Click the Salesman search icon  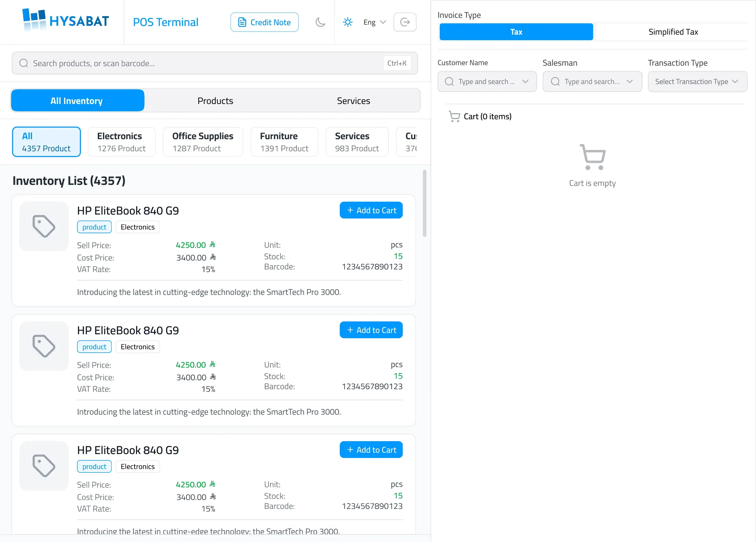pos(555,82)
